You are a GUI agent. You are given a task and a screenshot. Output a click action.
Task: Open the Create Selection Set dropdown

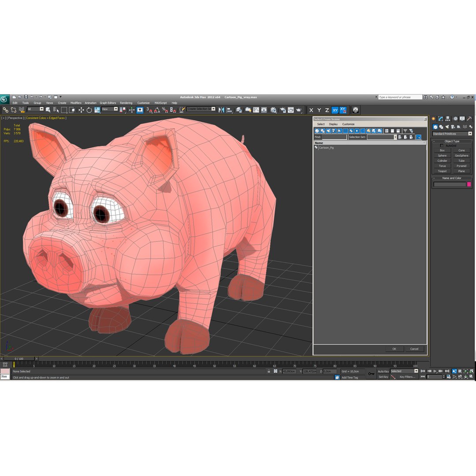click(201, 109)
